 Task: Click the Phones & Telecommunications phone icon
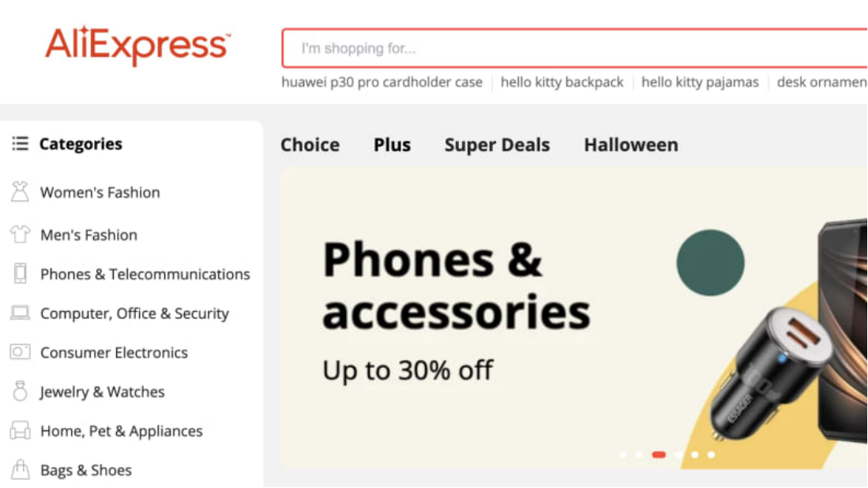pyautogui.click(x=20, y=274)
